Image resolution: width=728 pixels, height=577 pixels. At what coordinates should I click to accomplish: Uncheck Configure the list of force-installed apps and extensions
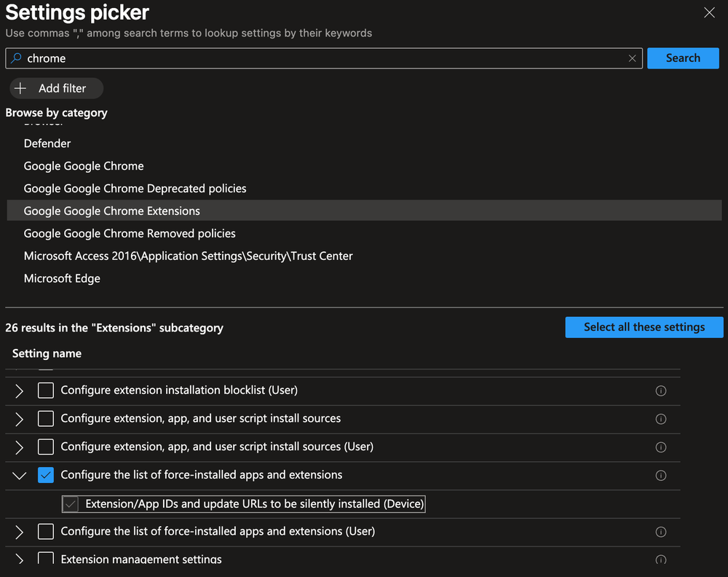46,475
